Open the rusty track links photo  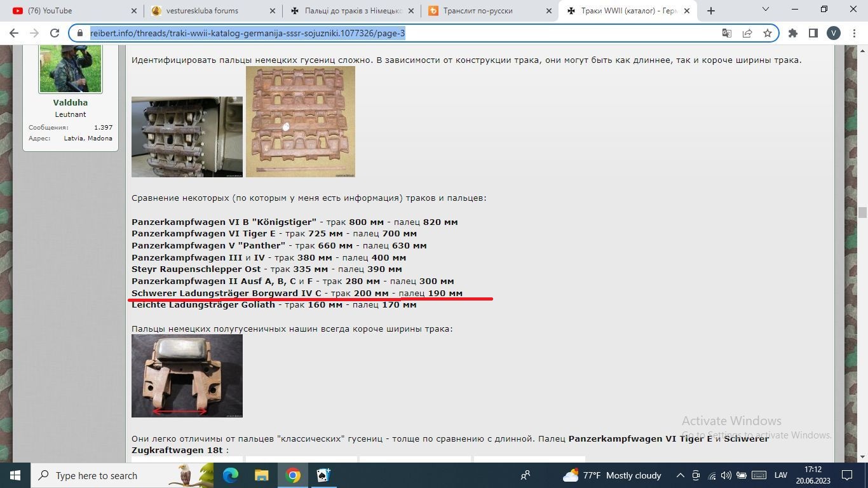pos(301,121)
